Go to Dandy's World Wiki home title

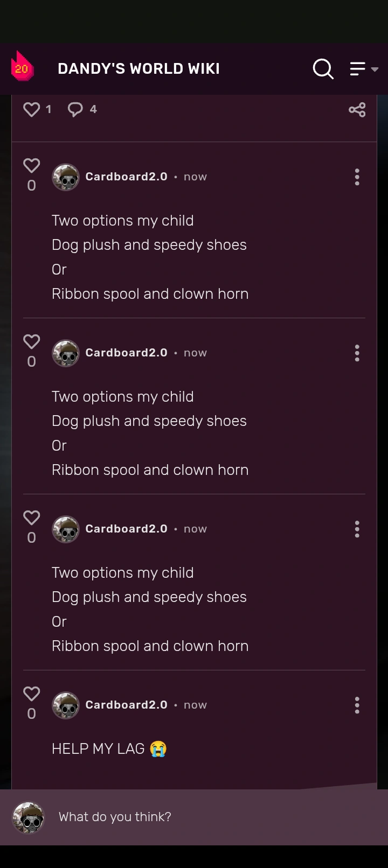(x=138, y=69)
